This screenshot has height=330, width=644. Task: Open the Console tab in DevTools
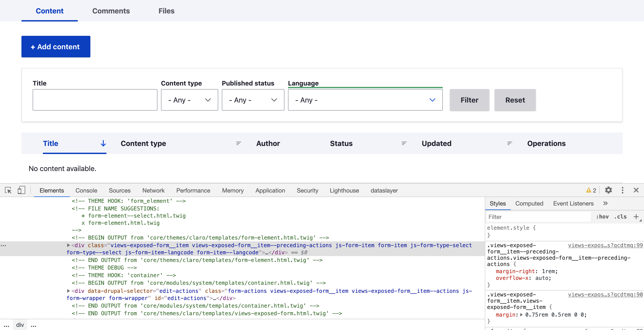(x=86, y=191)
